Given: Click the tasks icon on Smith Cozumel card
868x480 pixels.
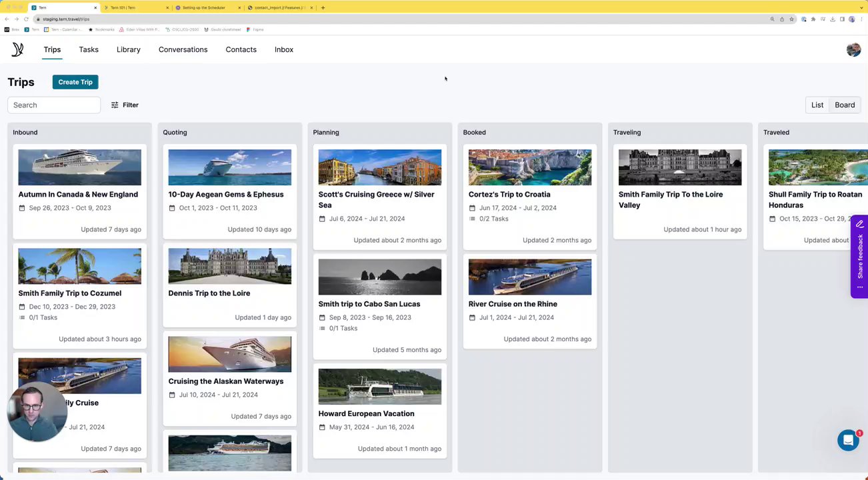Looking at the screenshot, I should [x=22, y=317].
